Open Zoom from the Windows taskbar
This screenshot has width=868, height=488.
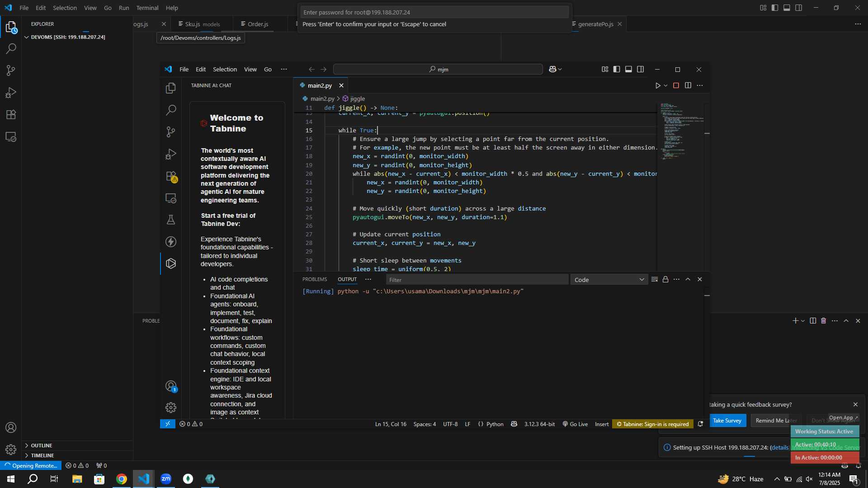coord(166,479)
